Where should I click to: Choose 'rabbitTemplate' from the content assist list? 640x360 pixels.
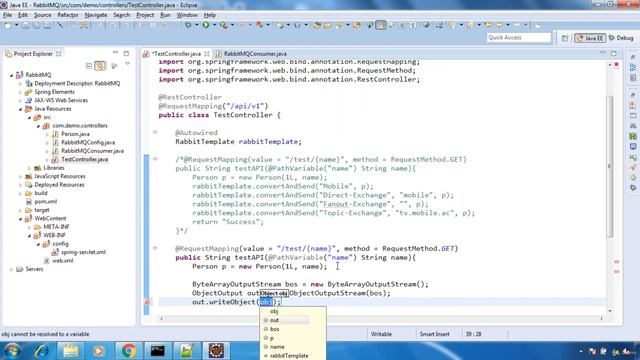(289, 356)
